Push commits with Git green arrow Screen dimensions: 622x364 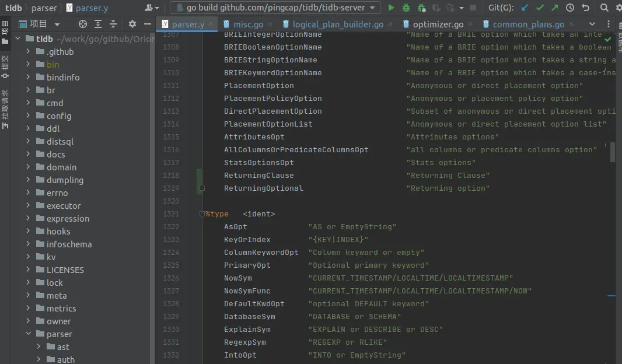(554, 8)
